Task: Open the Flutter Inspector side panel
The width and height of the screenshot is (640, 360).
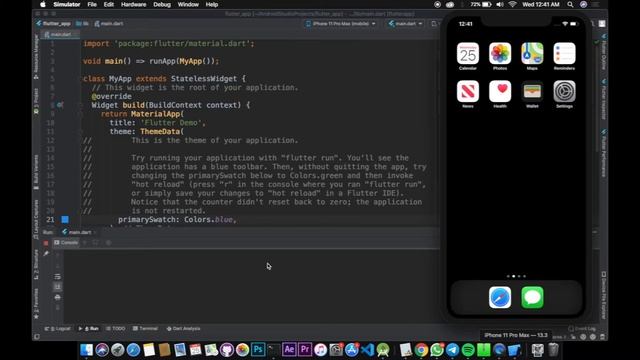Action: (x=604, y=100)
